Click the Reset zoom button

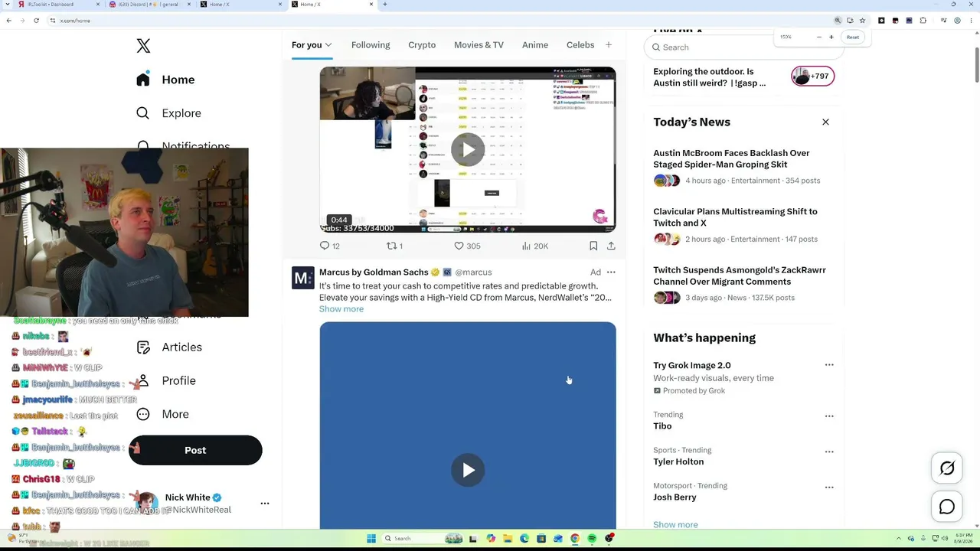852,37
